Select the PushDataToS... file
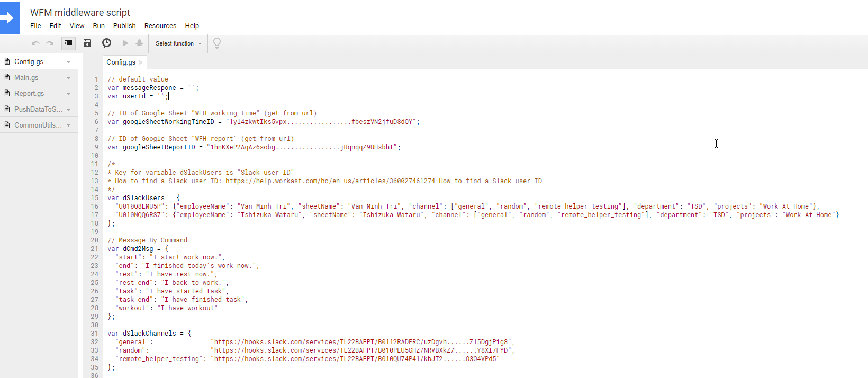 38,109
